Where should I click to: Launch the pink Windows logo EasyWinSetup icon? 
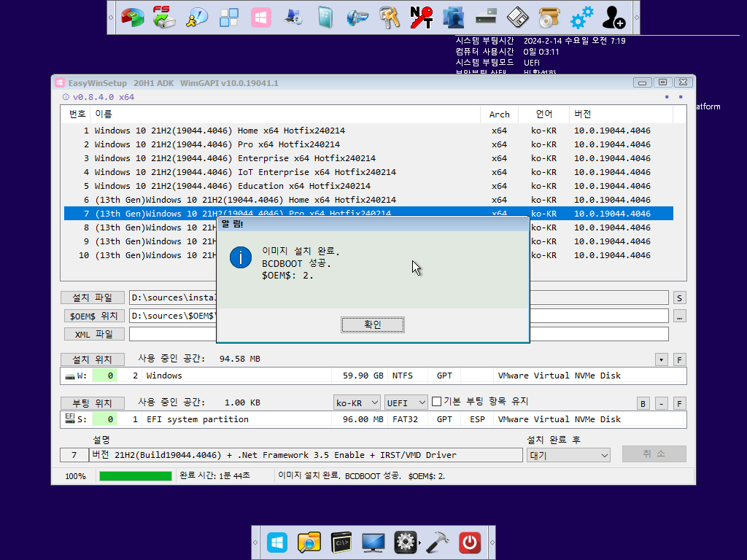261,17
